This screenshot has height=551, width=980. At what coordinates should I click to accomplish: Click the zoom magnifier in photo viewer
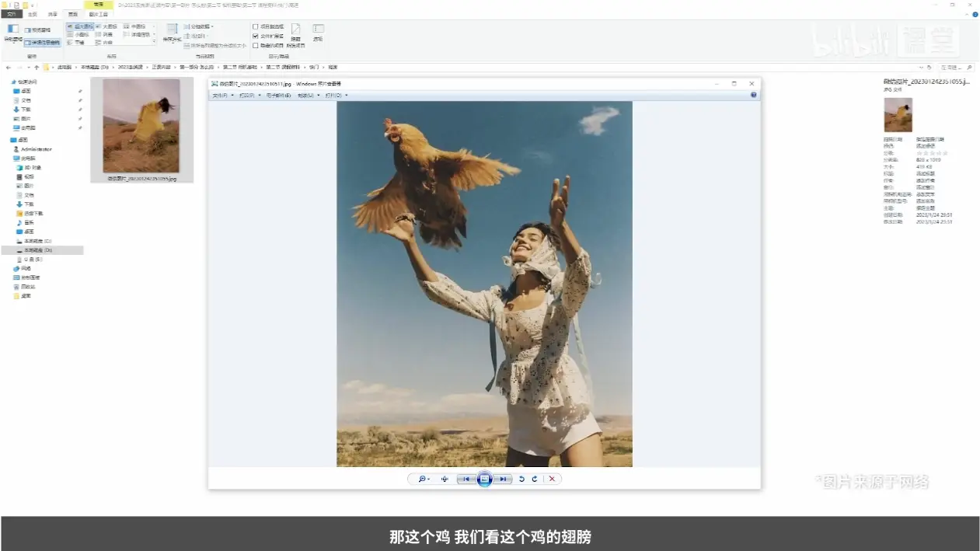pos(423,480)
